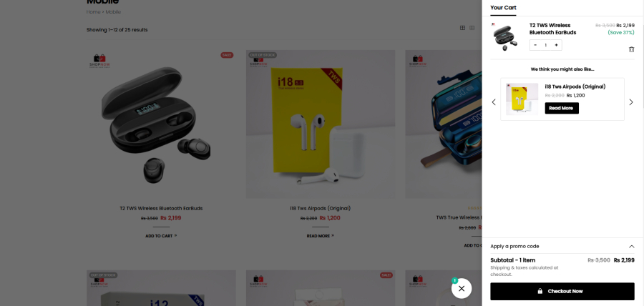This screenshot has width=644, height=306.
Task: Increase T2 TWS EarBuds quantity with plus
Action: (x=556, y=45)
